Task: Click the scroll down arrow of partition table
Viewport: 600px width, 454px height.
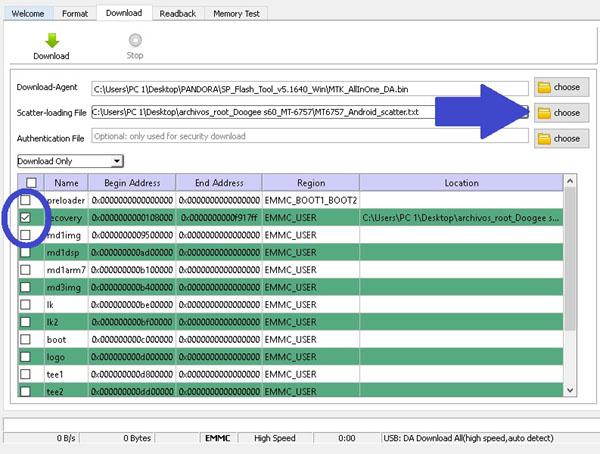Action: click(x=570, y=390)
